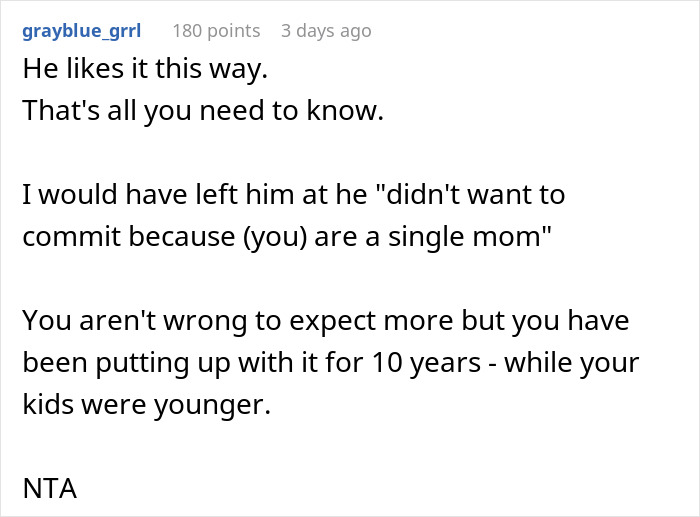This screenshot has width=700, height=517.
Task: Click the 180 points score
Action: click(216, 31)
